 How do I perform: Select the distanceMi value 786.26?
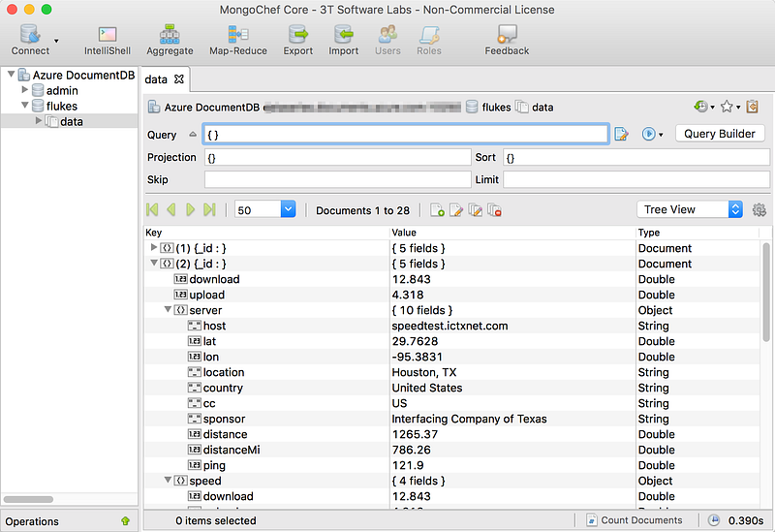[x=411, y=450]
